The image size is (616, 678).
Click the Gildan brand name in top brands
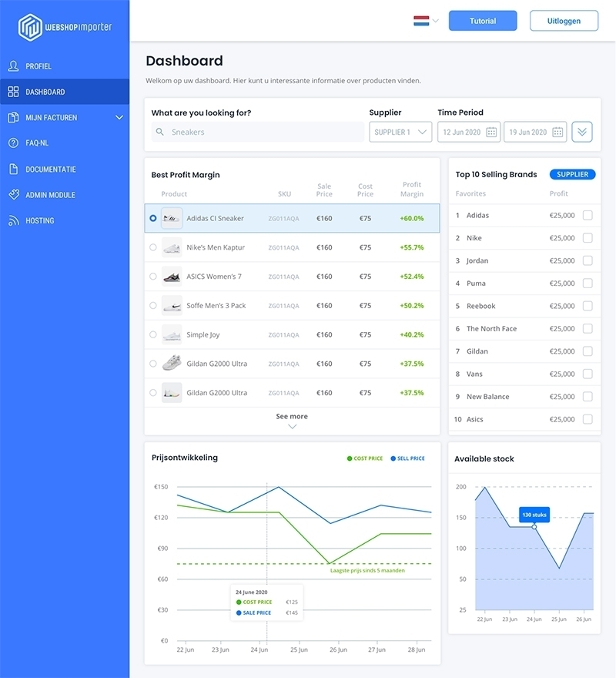point(477,351)
